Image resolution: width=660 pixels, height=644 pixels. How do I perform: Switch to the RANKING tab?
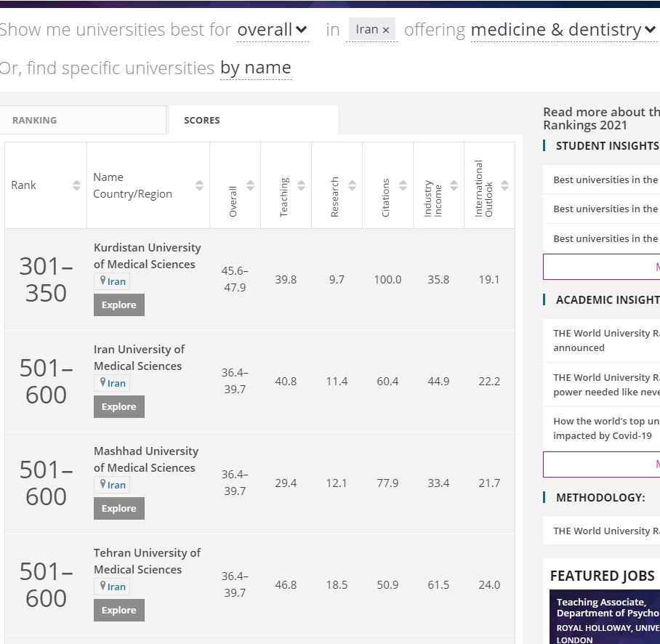(x=83, y=120)
